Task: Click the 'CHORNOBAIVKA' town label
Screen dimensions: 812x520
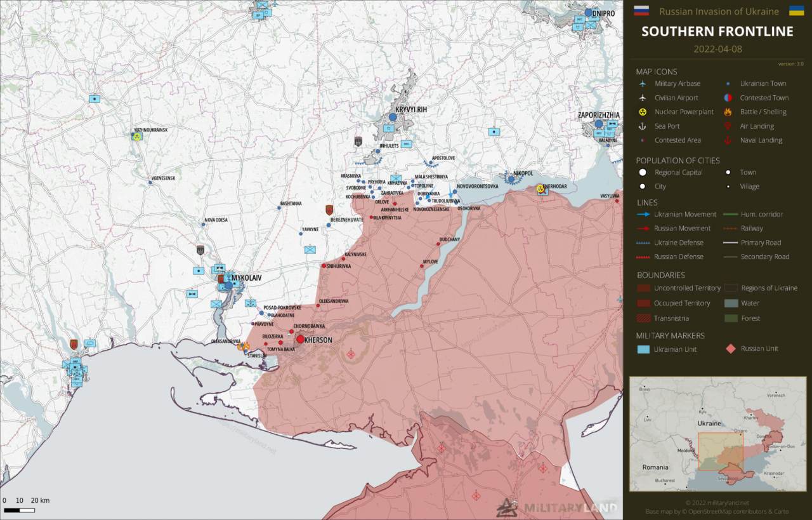Action: (309, 326)
